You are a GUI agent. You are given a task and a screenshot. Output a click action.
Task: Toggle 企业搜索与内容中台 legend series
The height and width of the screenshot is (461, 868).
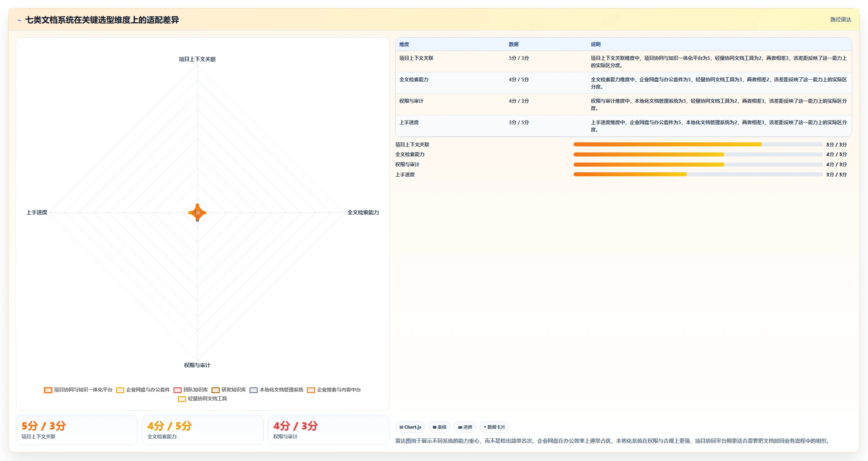click(x=334, y=390)
